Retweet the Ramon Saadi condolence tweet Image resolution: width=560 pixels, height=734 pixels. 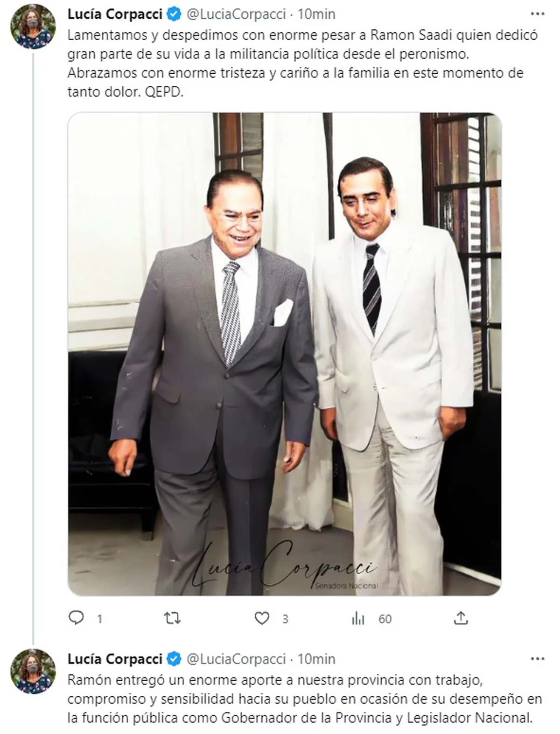172,619
